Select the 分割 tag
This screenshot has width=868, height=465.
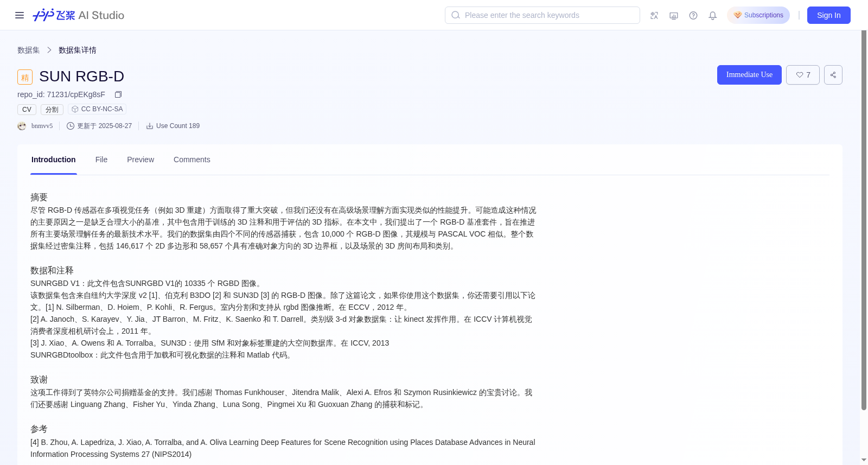click(52, 110)
